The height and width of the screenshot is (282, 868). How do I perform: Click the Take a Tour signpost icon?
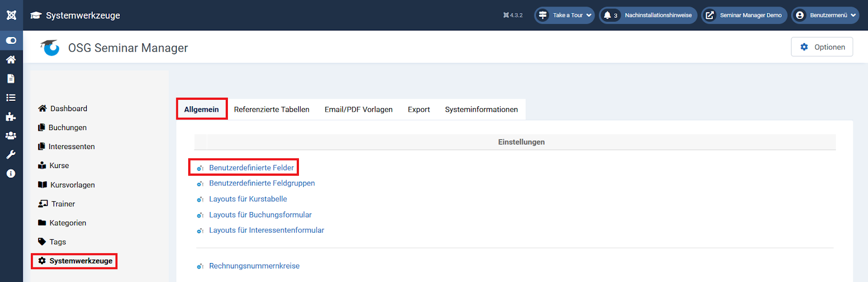point(542,15)
